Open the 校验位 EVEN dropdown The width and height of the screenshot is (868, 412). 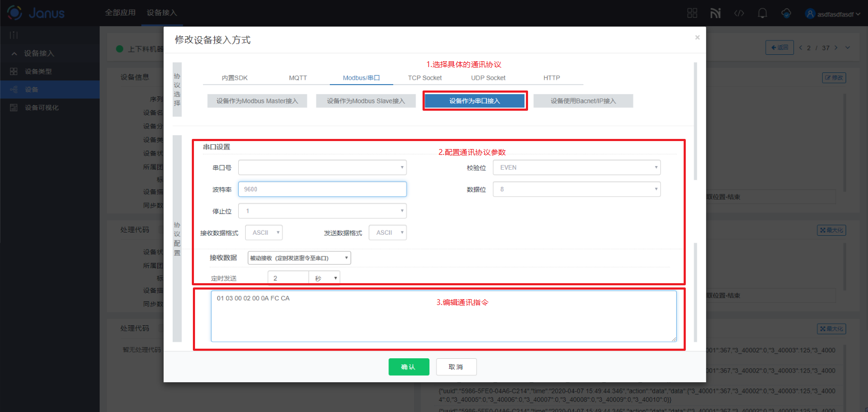577,168
